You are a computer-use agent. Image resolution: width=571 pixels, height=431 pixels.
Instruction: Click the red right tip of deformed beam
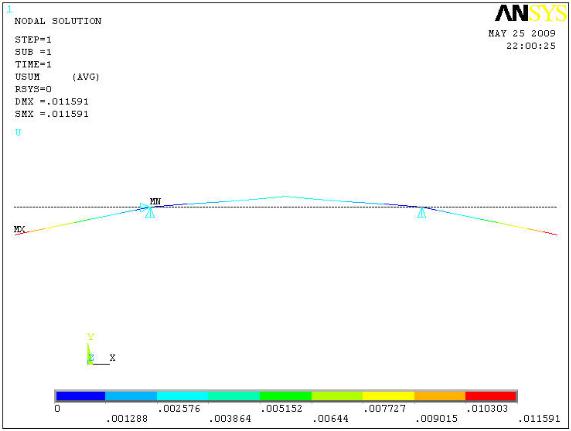pyautogui.click(x=550, y=233)
